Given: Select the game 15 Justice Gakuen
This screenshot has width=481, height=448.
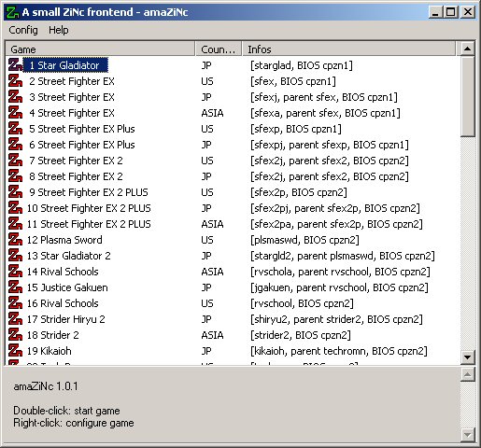Looking at the screenshot, I should click(x=67, y=287).
